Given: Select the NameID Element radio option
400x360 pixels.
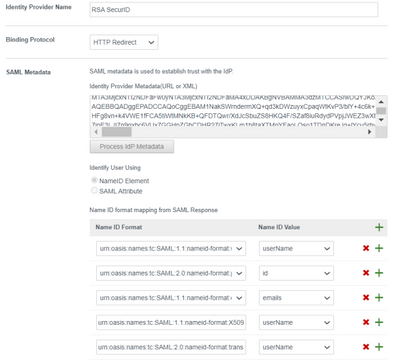Looking at the screenshot, I should [94, 180].
